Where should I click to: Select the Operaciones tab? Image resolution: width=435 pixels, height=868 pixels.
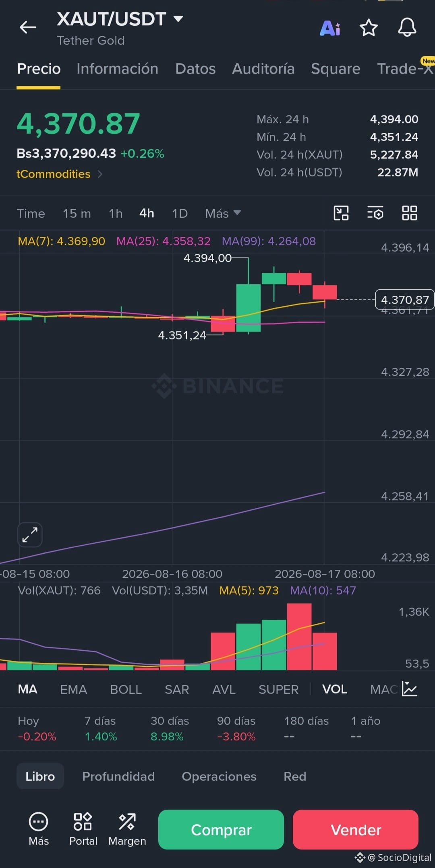[x=219, y=776]
